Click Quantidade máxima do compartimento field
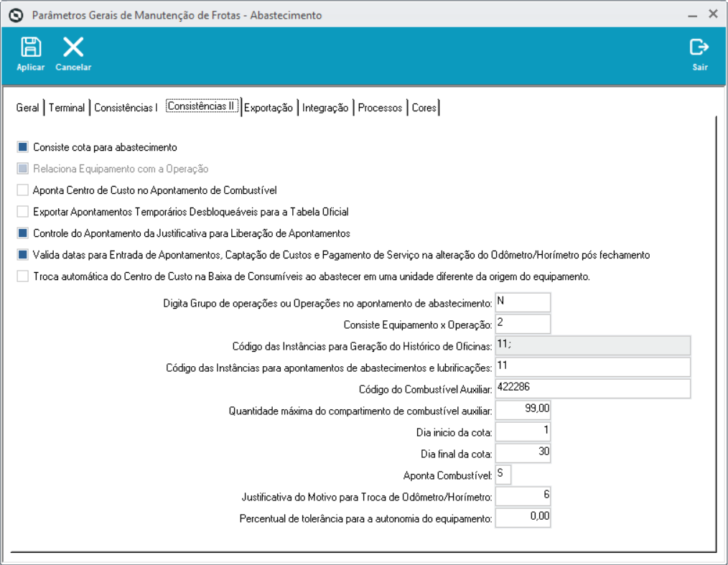 point(523,410)
